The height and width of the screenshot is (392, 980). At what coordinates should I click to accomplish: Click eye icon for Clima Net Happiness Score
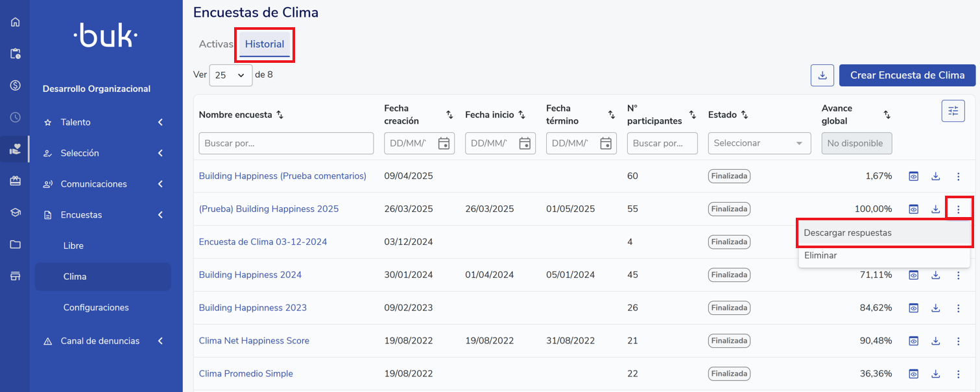[x=913, y=341]
